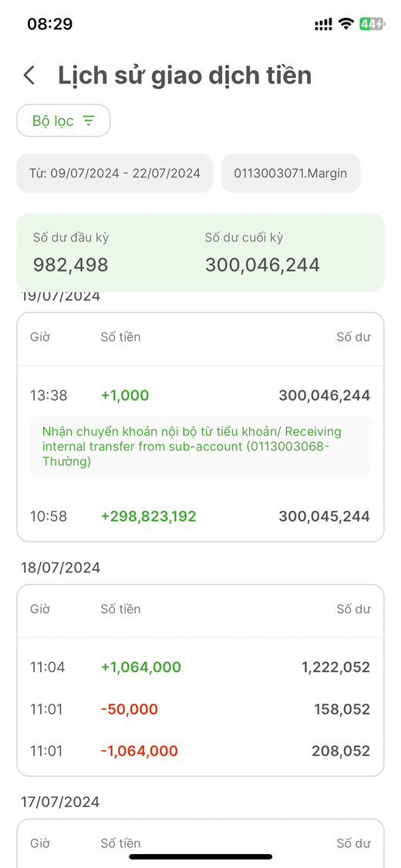This screenshot has height=868, width=401.
Task: Tap the battery indicator icon
Action: coord(372,24)
